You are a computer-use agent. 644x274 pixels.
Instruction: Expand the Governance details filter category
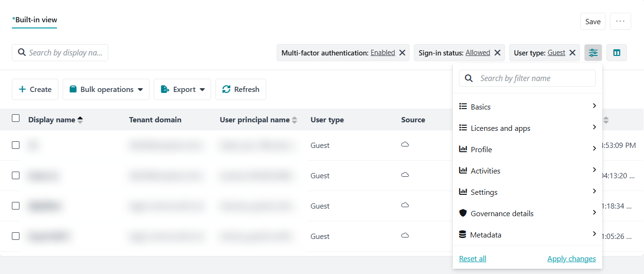pos(527,213)
